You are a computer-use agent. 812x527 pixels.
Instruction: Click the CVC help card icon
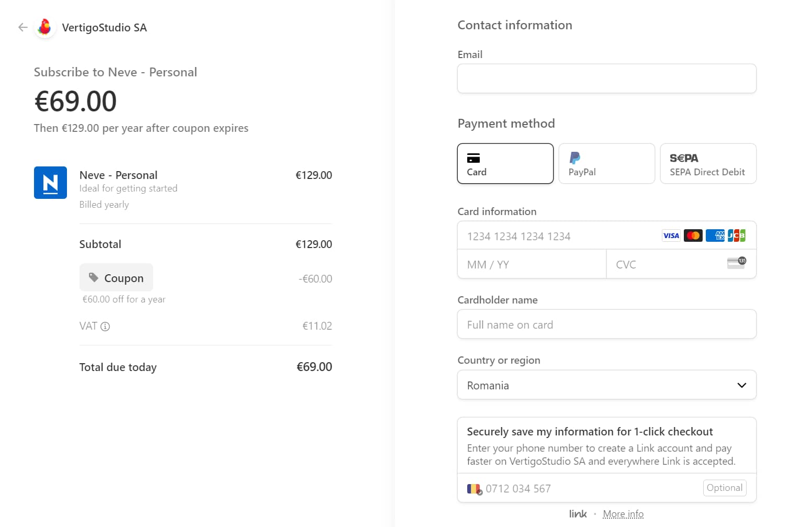pyautogui.click(x=736, y=263)
